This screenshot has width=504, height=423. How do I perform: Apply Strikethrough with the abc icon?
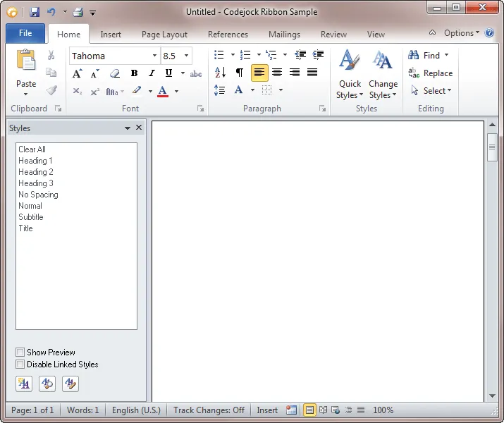pyautogui.click(x=196, y=74)
